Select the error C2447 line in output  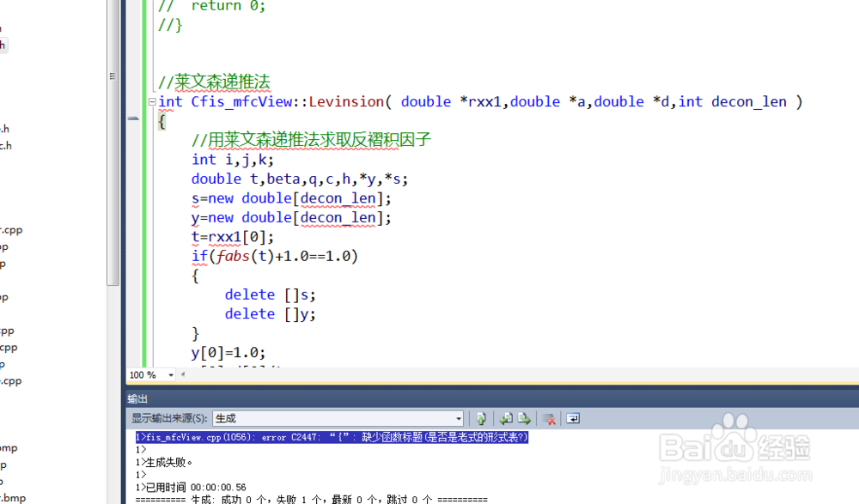tap(332, 437)
